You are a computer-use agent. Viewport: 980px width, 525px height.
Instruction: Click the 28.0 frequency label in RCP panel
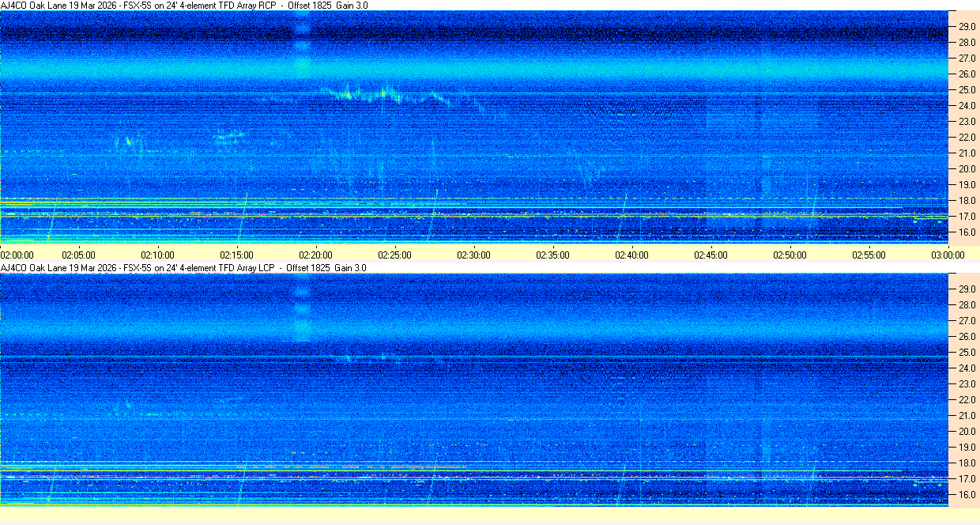(967, 43)
